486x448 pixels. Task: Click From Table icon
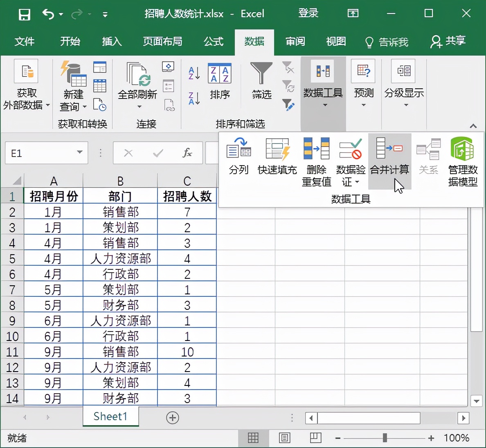(x=100, y=86)
